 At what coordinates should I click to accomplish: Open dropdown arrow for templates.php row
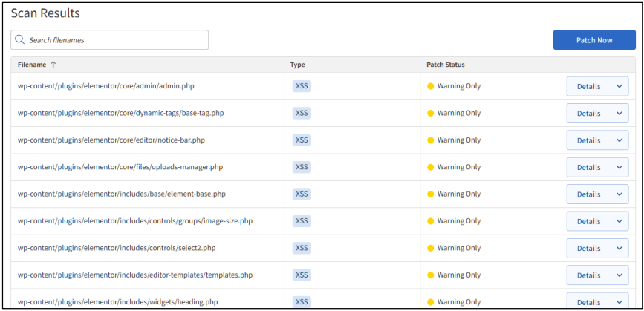[619, 275]
